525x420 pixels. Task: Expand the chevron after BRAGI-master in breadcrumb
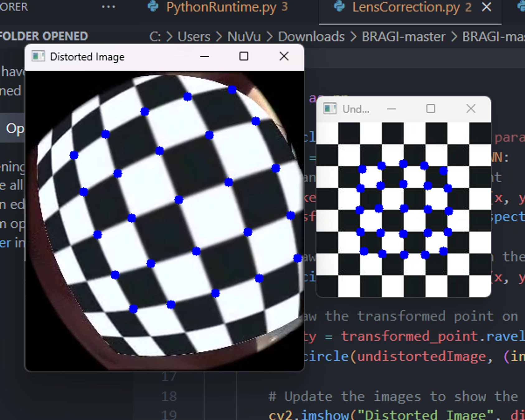(x=454, y=36)
